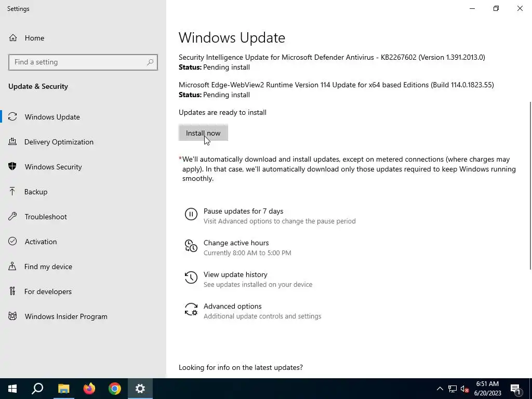Image resolution: width=532 pixels, height=399 pixels.
Task: Click the Advanced options gear-sync icon
Action: 191,310
